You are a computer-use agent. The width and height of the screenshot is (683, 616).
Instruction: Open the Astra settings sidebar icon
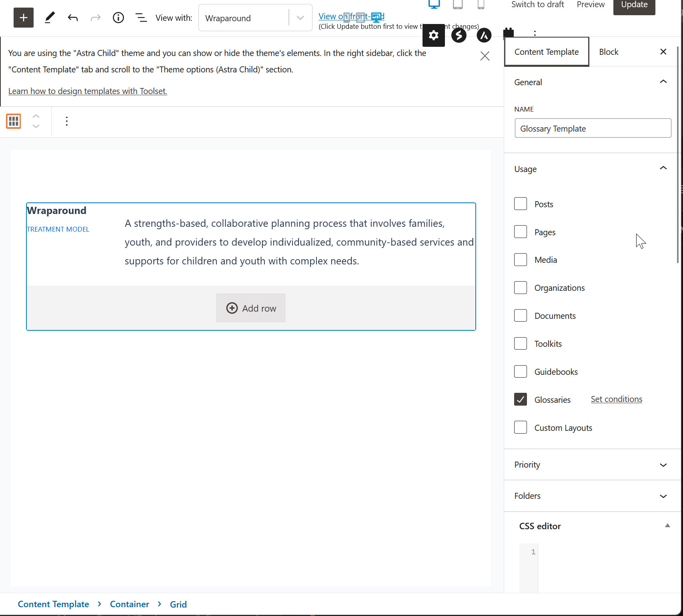click(484, 35)
